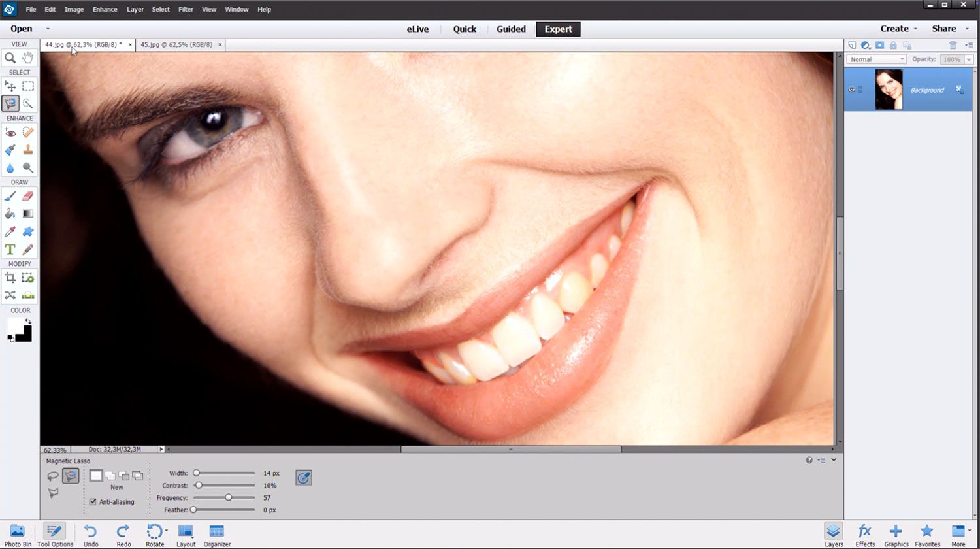Switch to the Polygonal Lasso tool option
Image resolution: width=980 pixels, height=549 pixels.
pos(53,493)
